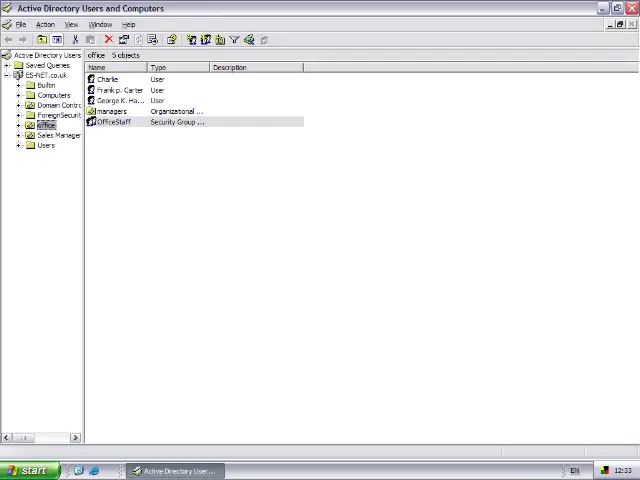Expand the Saved Queries node

click(7, 65)
